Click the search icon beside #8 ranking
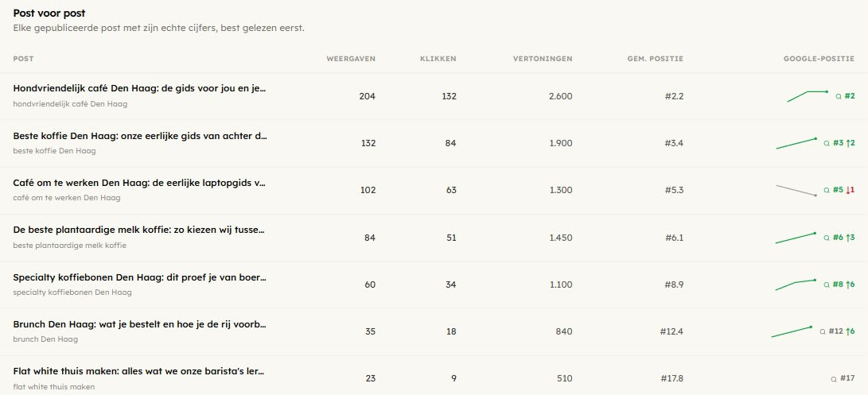The height and width of the screenshot is (395, 868). click(827, 285)
